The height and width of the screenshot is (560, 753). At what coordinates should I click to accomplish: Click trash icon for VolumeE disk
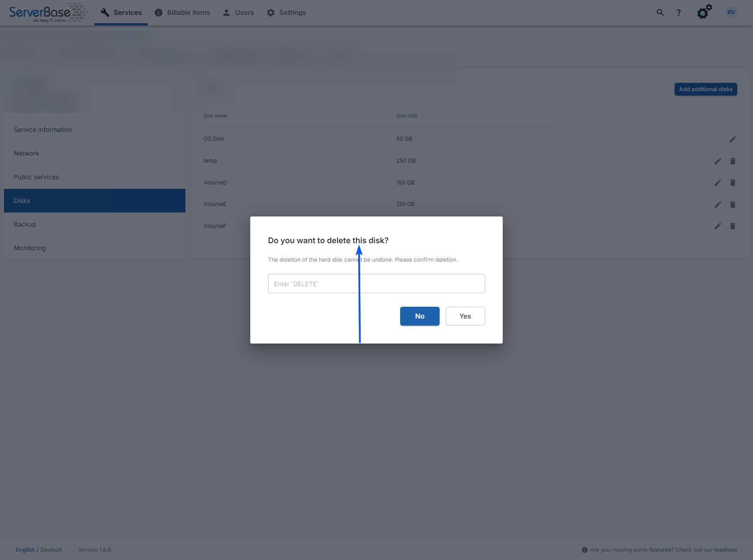732,205
